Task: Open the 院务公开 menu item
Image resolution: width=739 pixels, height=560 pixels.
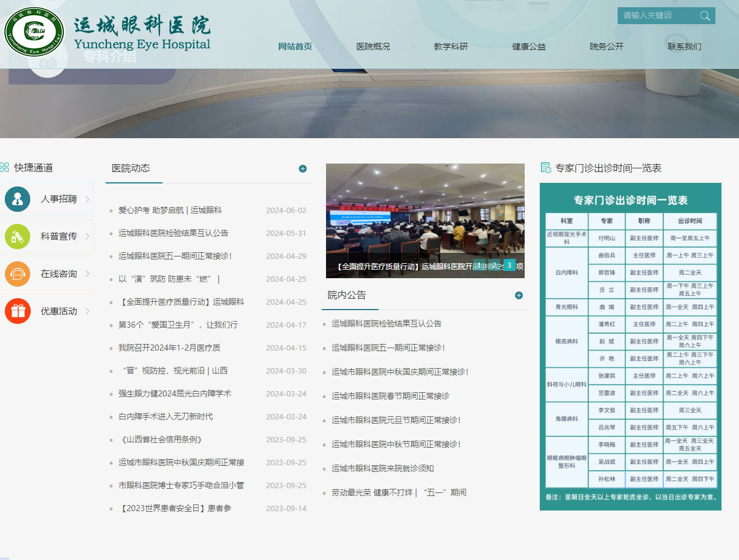Action: [607, 46]
